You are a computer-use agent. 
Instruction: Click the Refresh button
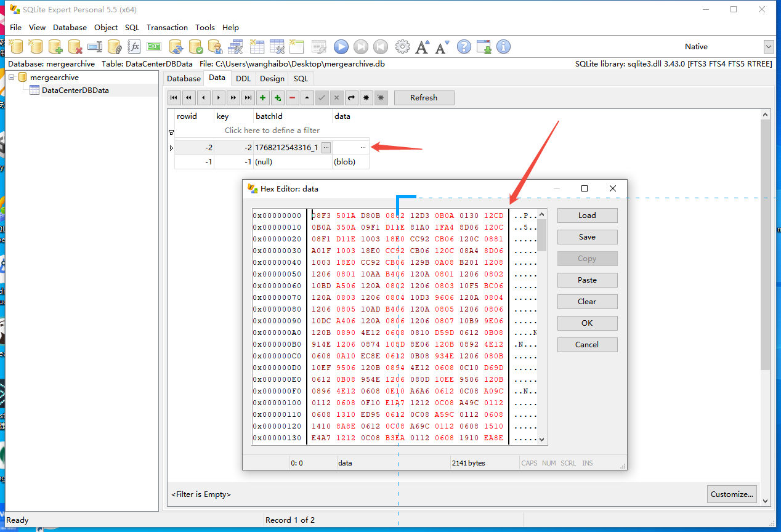click(x=424, y=98)
